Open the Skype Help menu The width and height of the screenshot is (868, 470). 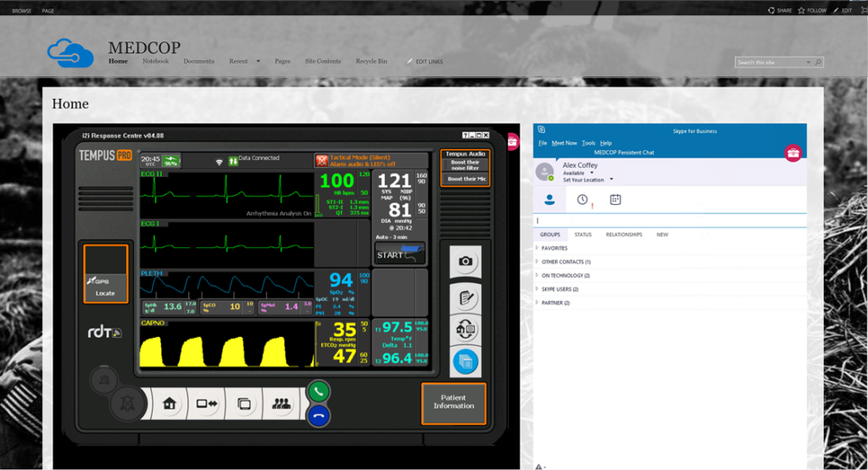pos(605,143)
